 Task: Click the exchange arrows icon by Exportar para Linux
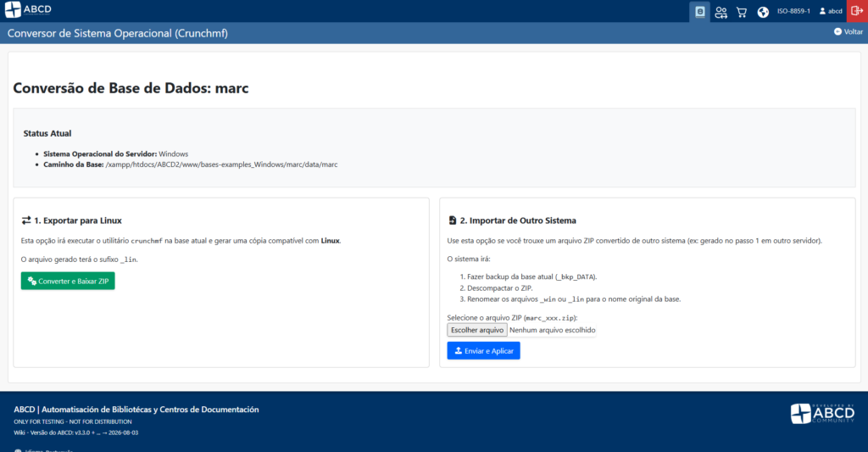(26, 220)
